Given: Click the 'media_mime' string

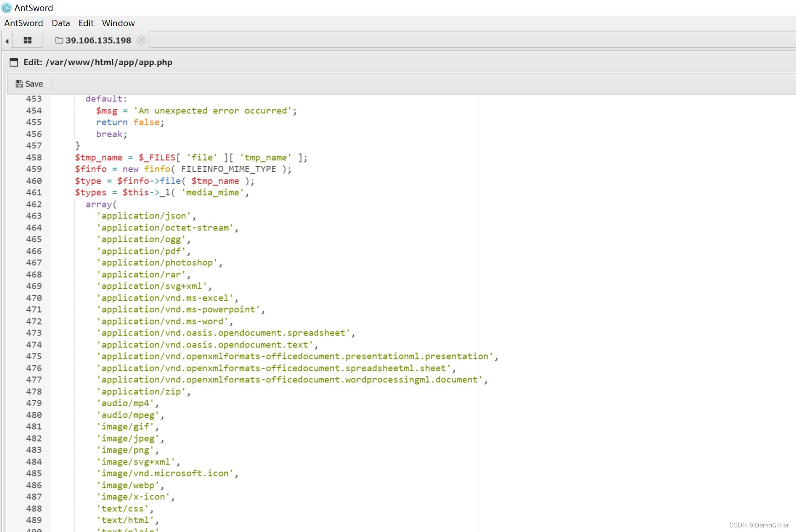Looking at the screenshot, I should coord(212,192).
